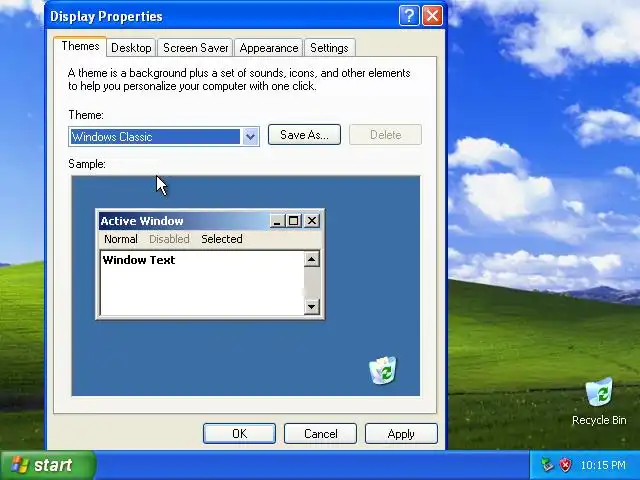Close the Display Properties dialog
The height and width of the screenshot is (480, 640).
[432, 16]
